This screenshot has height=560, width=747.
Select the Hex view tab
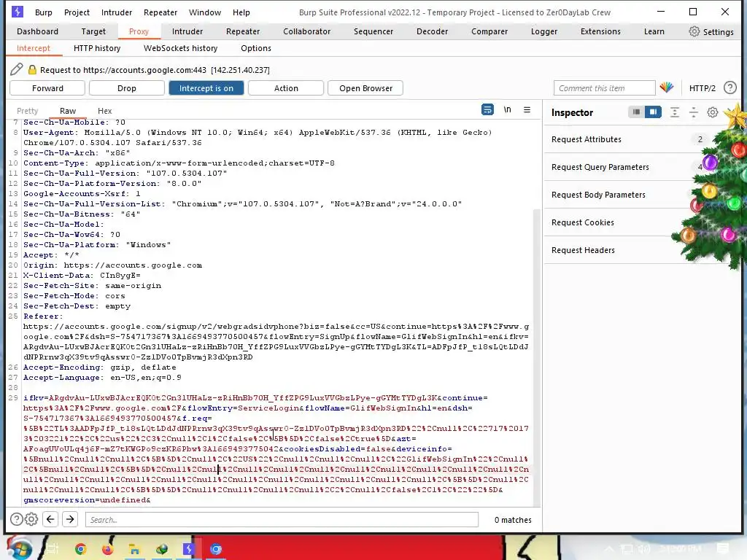pyautogui.click(x=105, y=111)
